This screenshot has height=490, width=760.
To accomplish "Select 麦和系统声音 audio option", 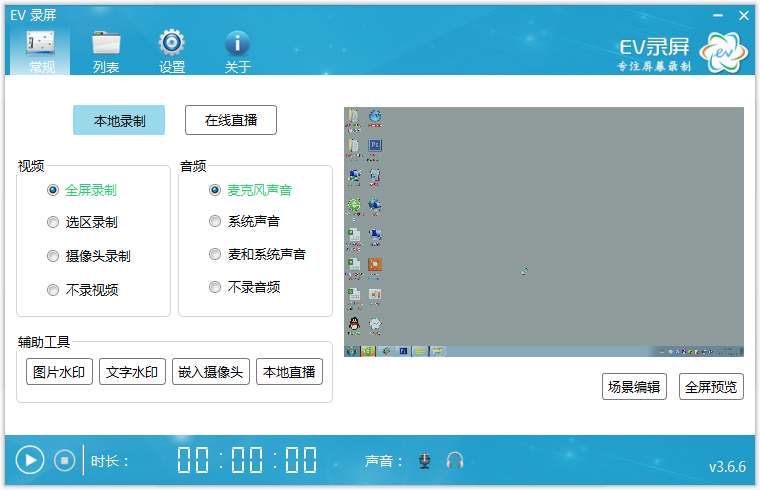I will (215, 254).
